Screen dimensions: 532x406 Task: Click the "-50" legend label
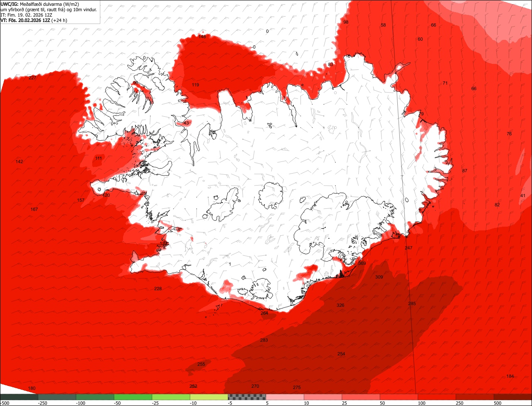click(x=118, y=403)
